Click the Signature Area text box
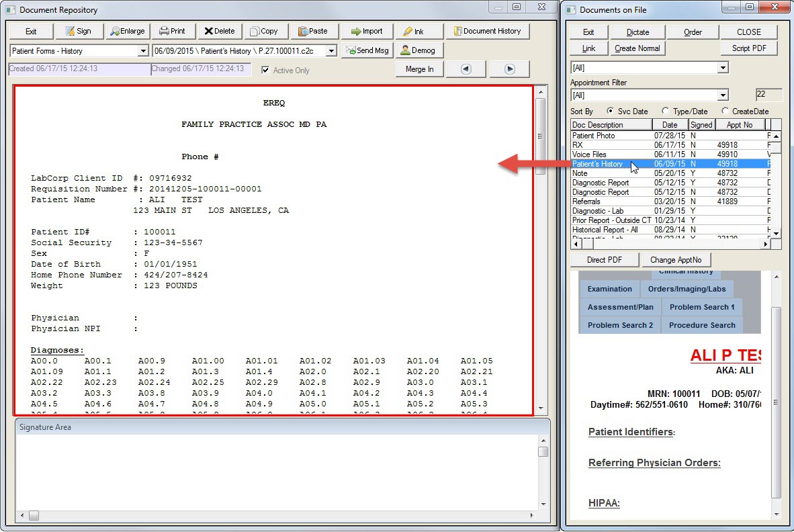Screen dimensions: 794x532 [x=277, y=472]
